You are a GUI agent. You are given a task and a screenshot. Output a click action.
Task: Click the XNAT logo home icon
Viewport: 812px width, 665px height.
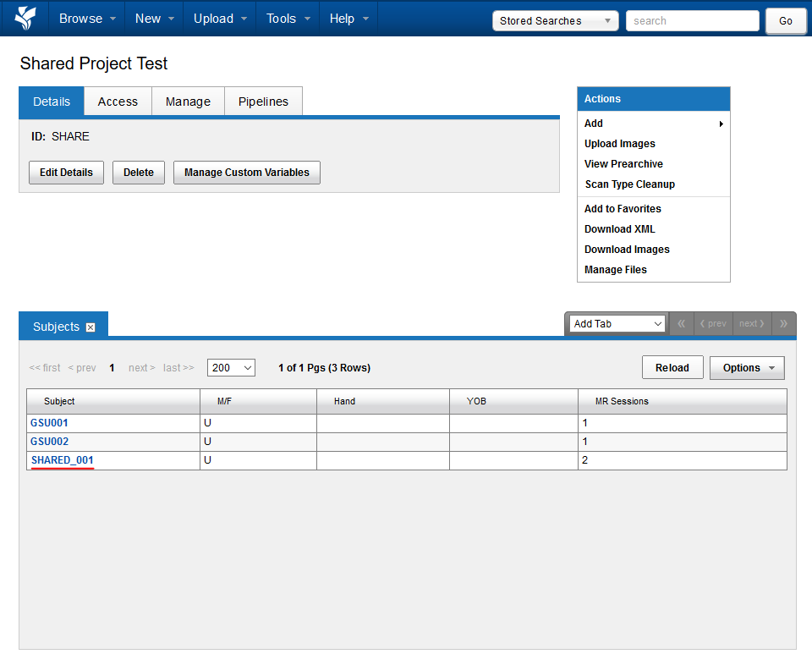(x=25, y=18)
